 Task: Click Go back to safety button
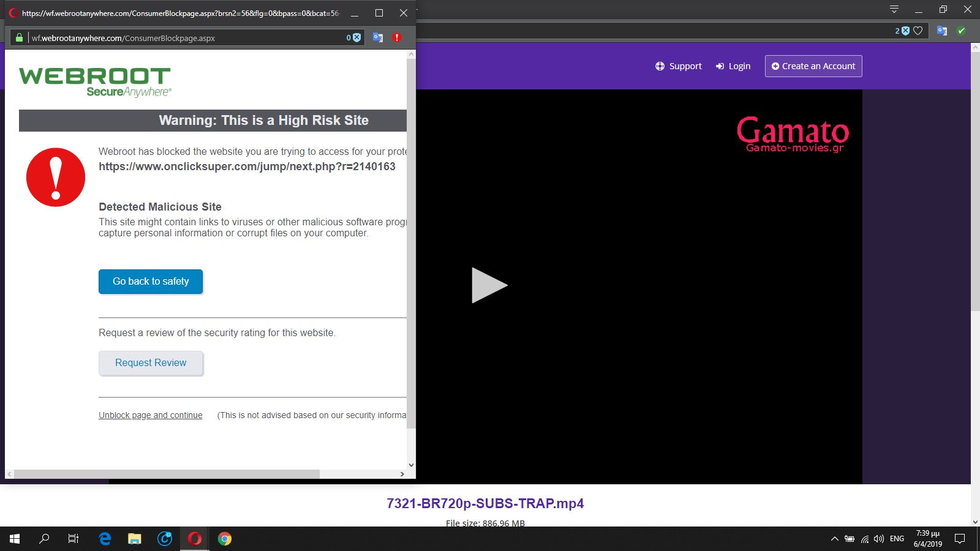tap(151, 282)
